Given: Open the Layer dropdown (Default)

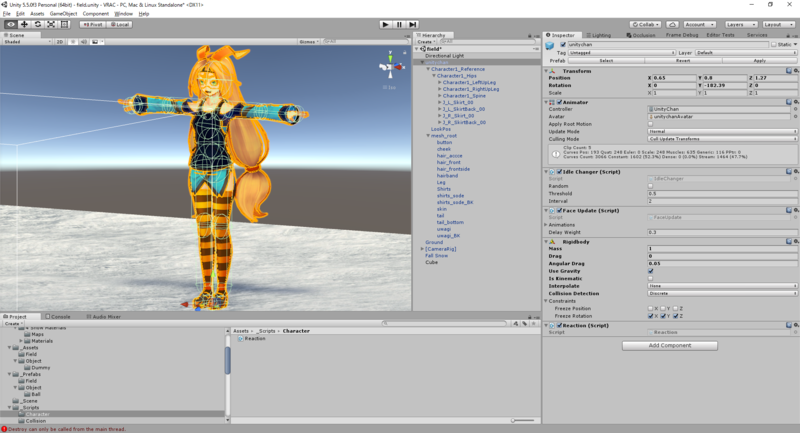Looking at the screenshot, I should 746,53.
